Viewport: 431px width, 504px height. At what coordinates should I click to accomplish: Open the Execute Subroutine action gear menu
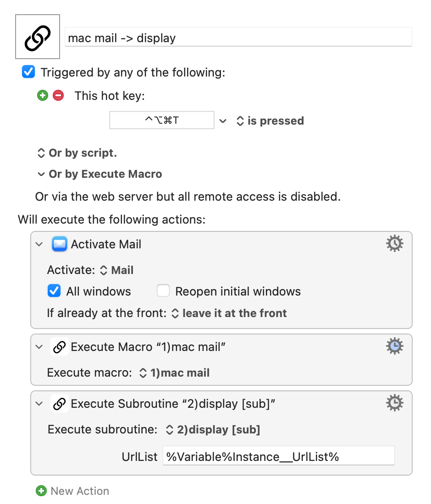[394, 403]
